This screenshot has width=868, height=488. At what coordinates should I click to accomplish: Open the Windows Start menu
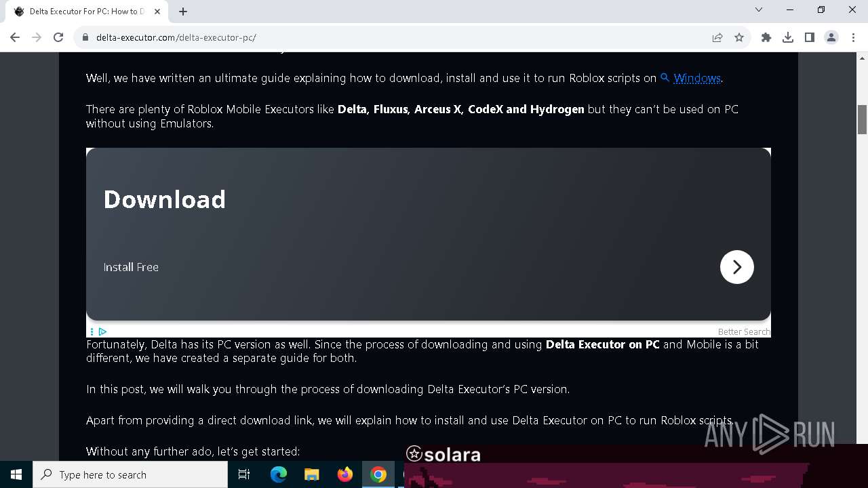(x=16, y=474)
